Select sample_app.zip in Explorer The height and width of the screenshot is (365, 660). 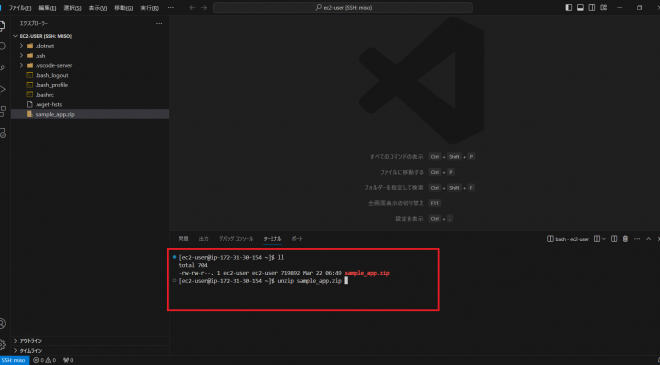click(x=90, y=114)
